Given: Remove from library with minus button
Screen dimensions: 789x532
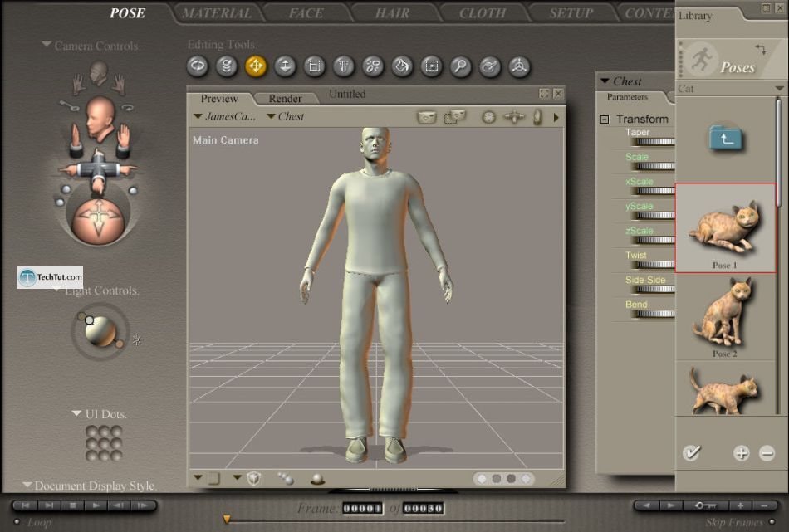Looking at the screenshot, I should [767, 453].
